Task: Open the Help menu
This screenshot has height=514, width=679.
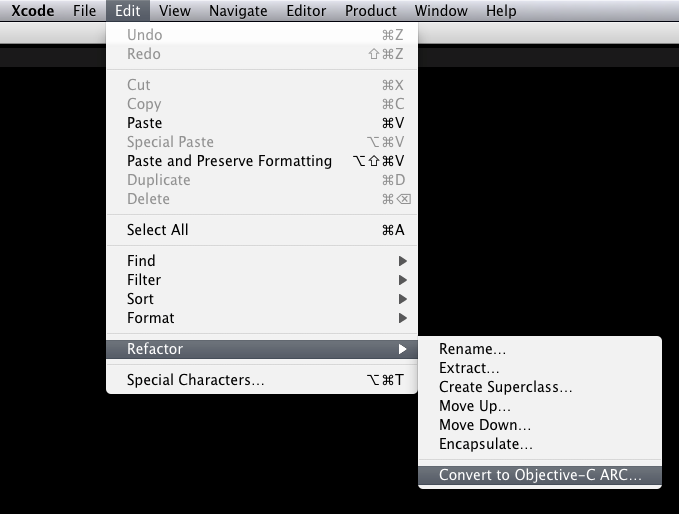Action: [x=501, y=11]
